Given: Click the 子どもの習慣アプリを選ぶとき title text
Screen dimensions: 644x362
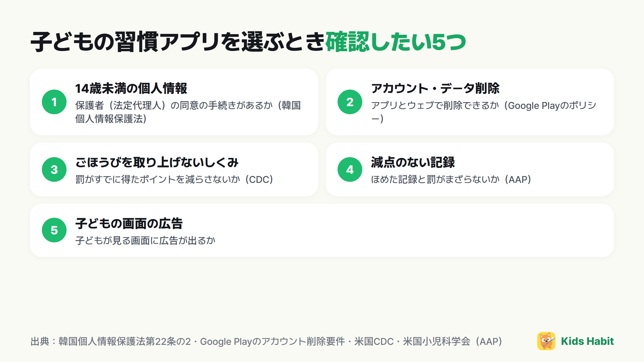Looking at the screenshot, I should tap(178, 42).
